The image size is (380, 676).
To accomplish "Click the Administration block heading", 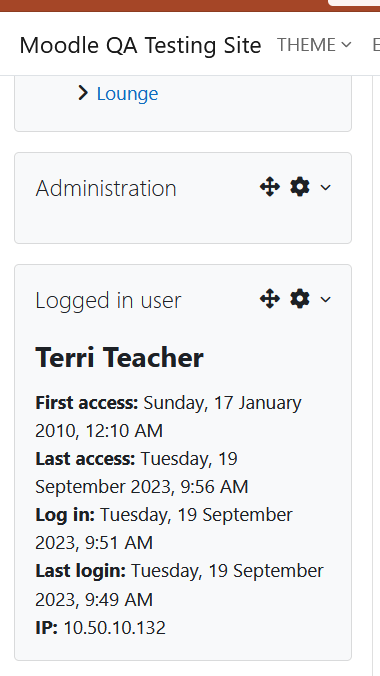I will pyautogui.click(x=106, y=188).
